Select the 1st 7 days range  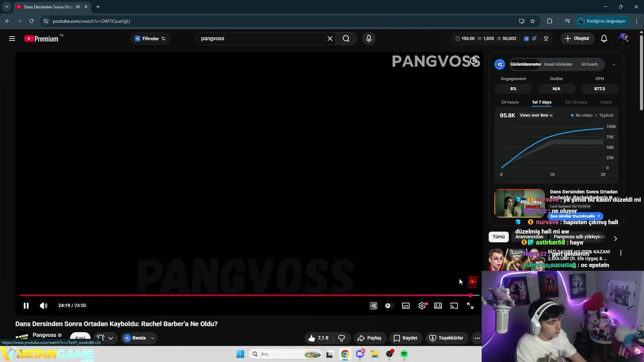(x=541, y=102)
